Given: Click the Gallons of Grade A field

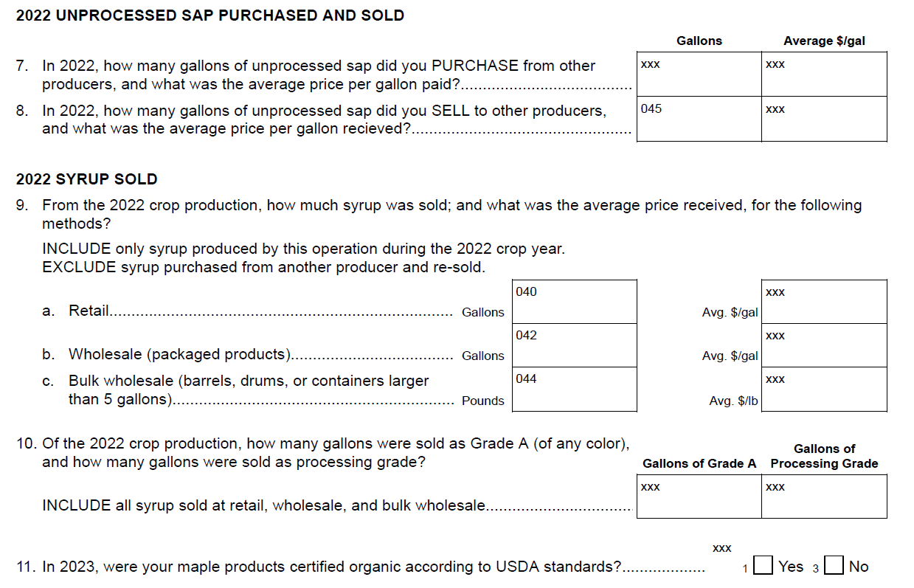Looking at the screenshot, I should tap(699, 497).
